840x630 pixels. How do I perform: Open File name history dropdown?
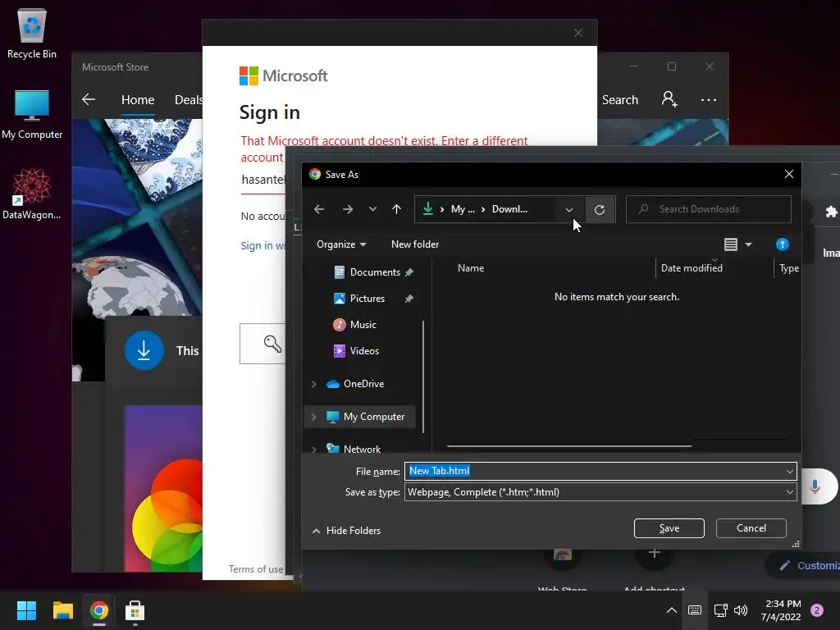tap(790, 472)
